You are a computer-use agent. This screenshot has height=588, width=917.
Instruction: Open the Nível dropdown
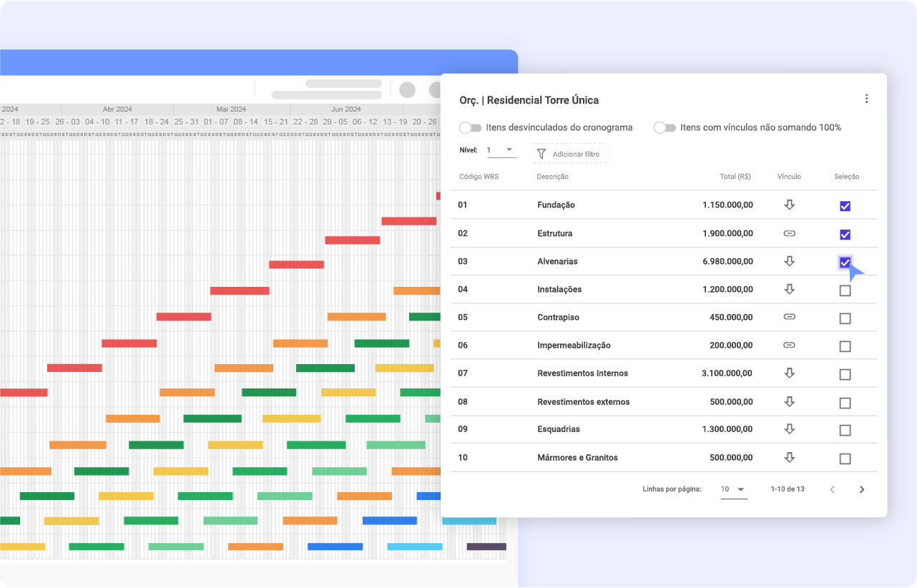coord(501,150)
